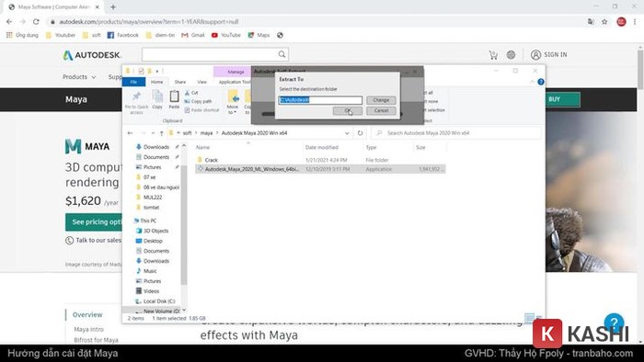Click search magnifier on Autodesk site

[282, 54]
